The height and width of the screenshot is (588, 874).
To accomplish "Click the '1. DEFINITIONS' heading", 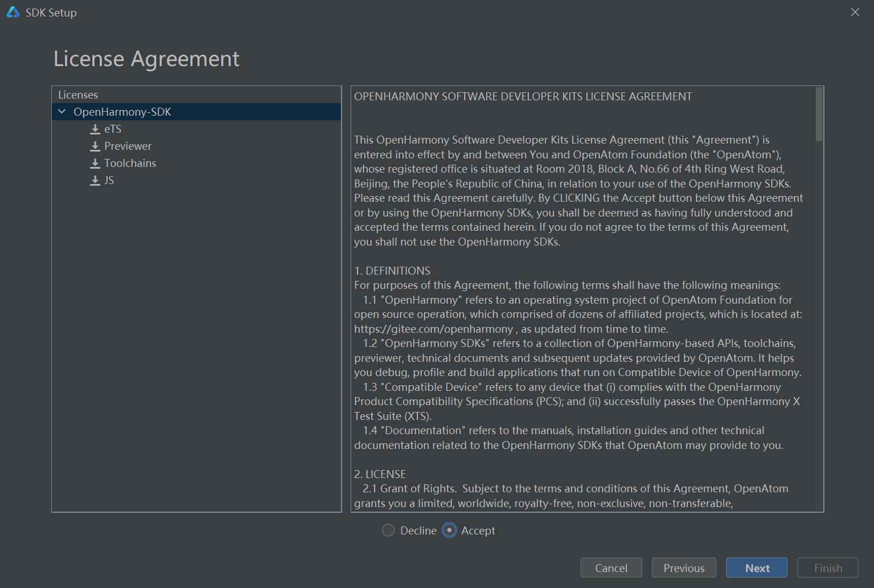I will (392, 271).
